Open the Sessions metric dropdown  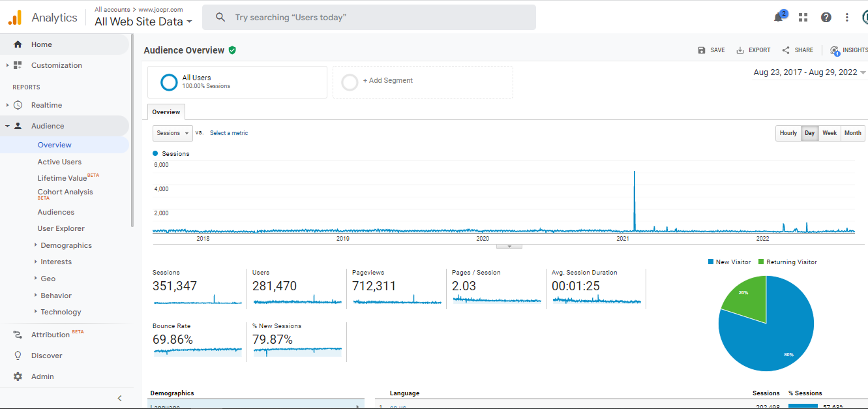click(173, 133)
